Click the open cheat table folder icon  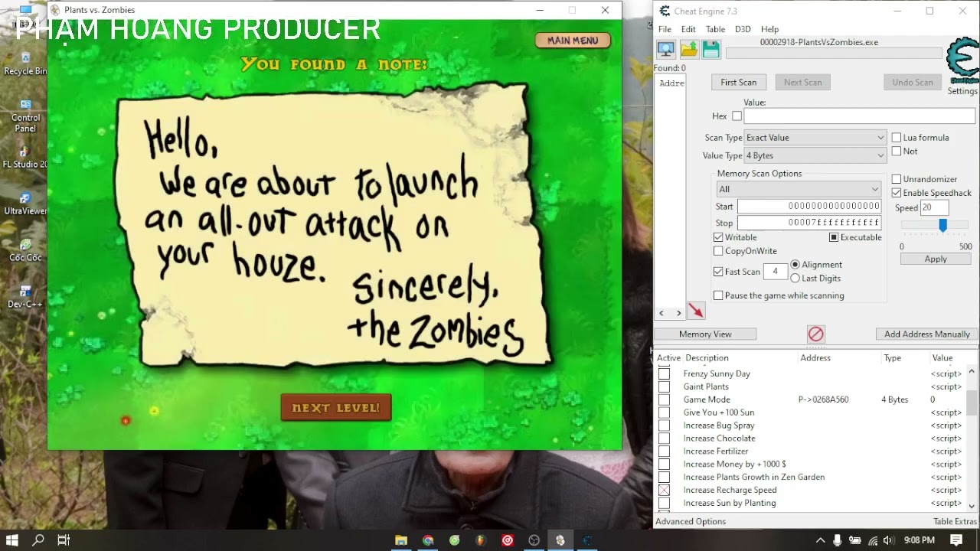pyautogui.click(x=689, y=50)
